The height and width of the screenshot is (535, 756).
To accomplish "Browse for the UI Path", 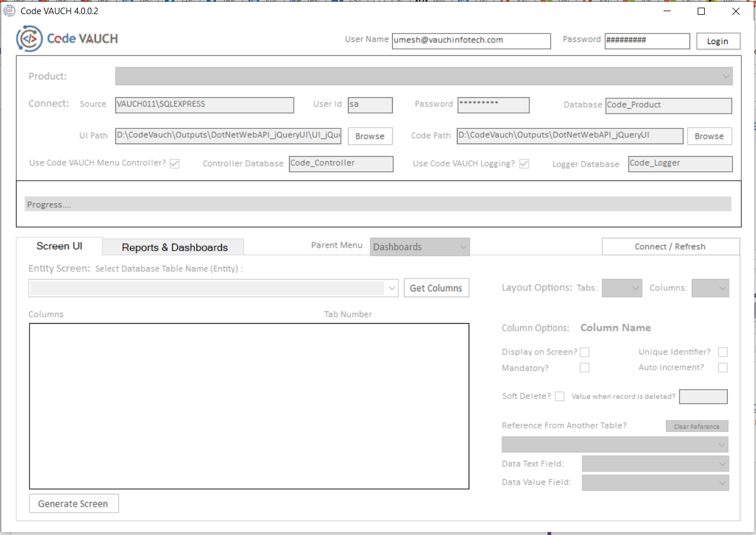I will 370,136.
